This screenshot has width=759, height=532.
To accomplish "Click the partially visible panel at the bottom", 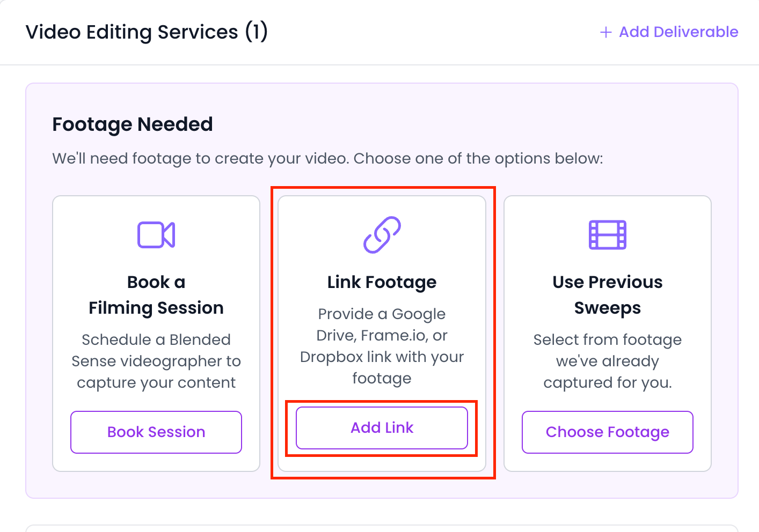I will tap(382, 528).
